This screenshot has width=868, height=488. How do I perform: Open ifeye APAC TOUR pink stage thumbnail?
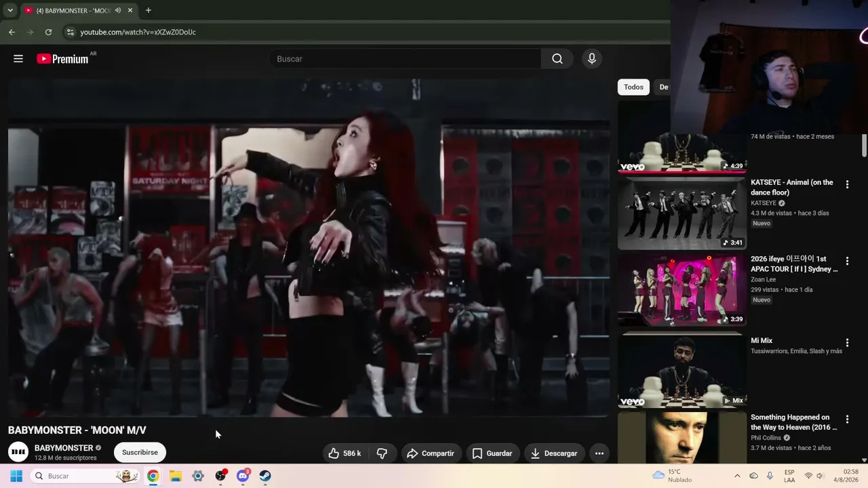pyautogui.click(x=682, y=290)
